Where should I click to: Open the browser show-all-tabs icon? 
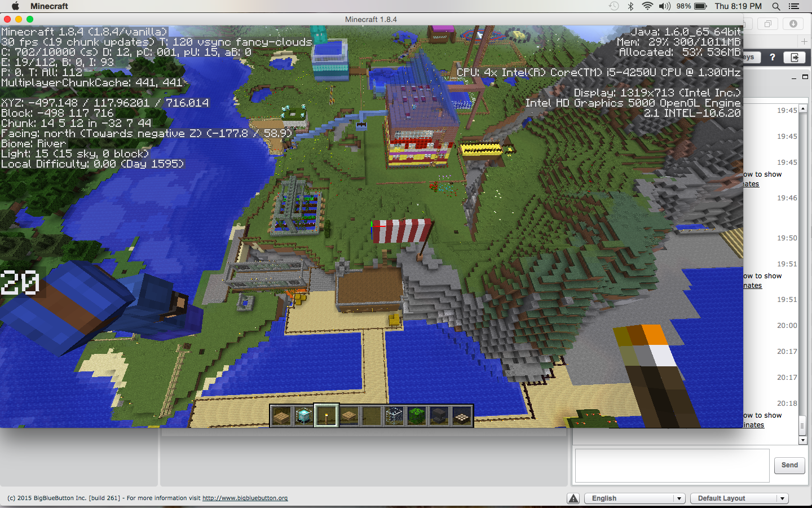pos(767,24)
